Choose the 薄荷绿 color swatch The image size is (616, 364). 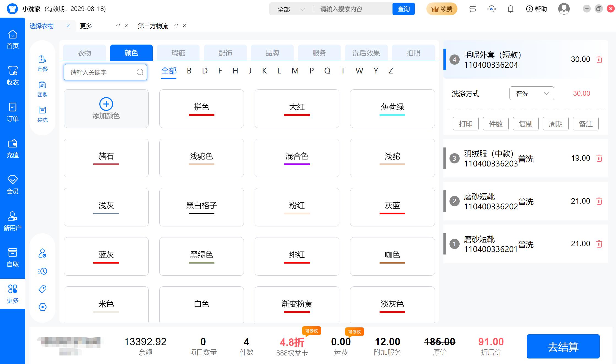coord(392,108)
